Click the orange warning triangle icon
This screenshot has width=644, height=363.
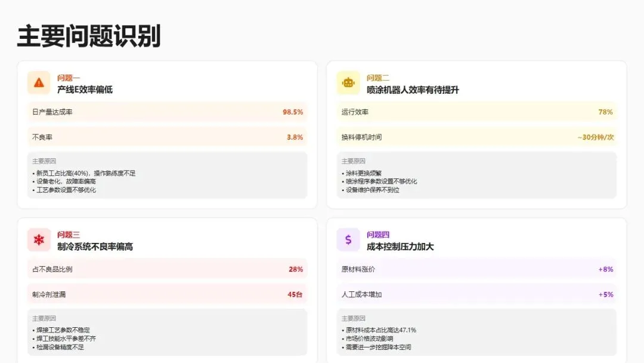pos(39,83)
